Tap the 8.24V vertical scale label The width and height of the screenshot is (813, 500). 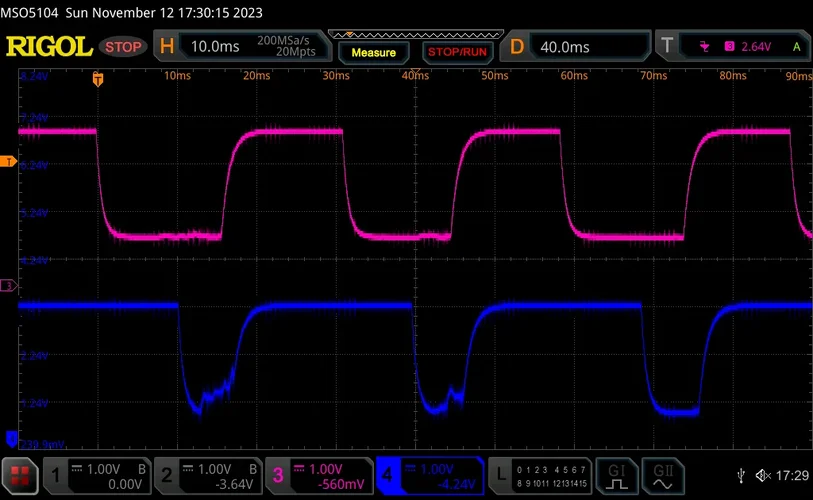coord(34,77)
